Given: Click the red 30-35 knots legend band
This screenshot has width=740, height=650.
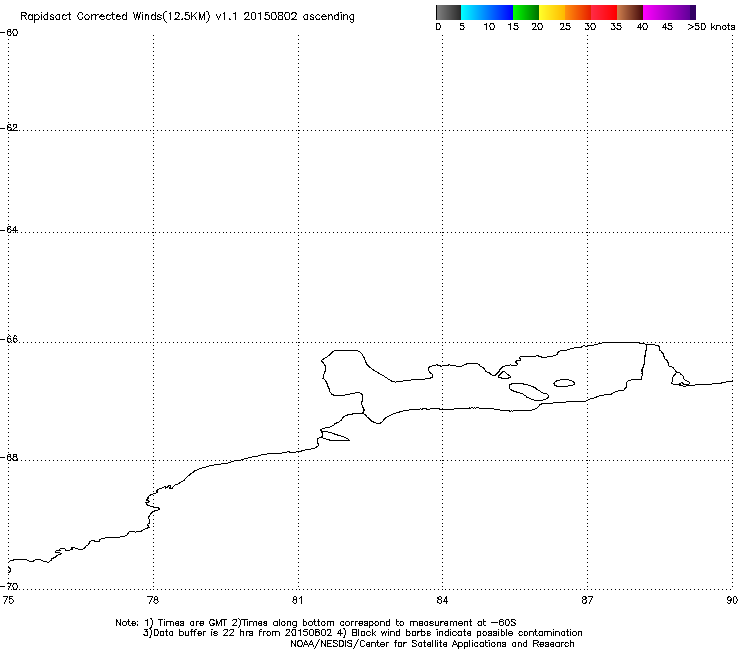Looking at the screenshot, I should tap(604, 12).
